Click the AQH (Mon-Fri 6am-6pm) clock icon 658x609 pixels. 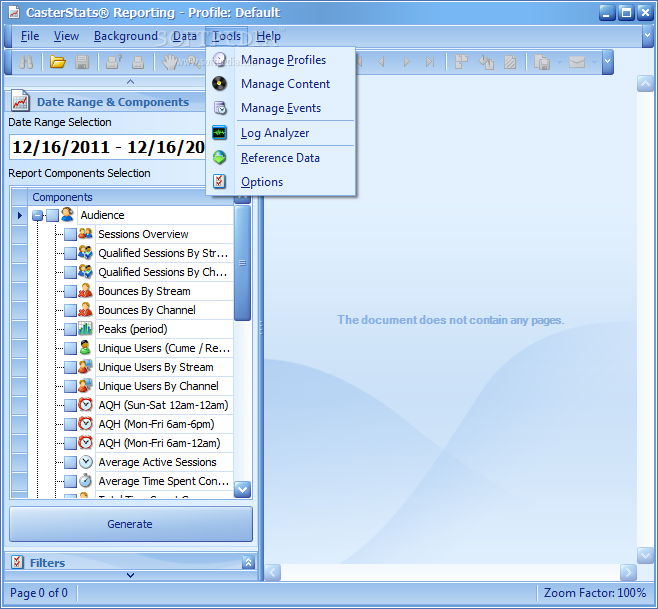[85, 424]
